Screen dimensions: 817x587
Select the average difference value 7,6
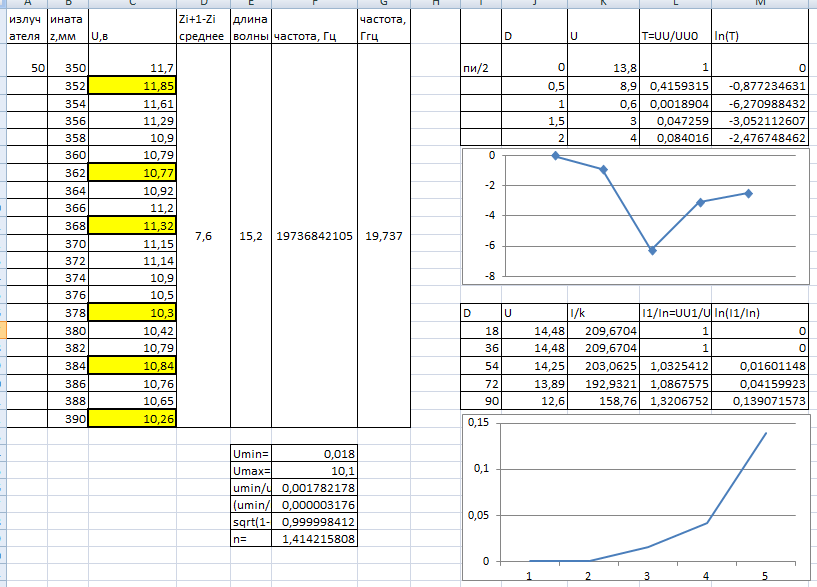click(203, 236)
